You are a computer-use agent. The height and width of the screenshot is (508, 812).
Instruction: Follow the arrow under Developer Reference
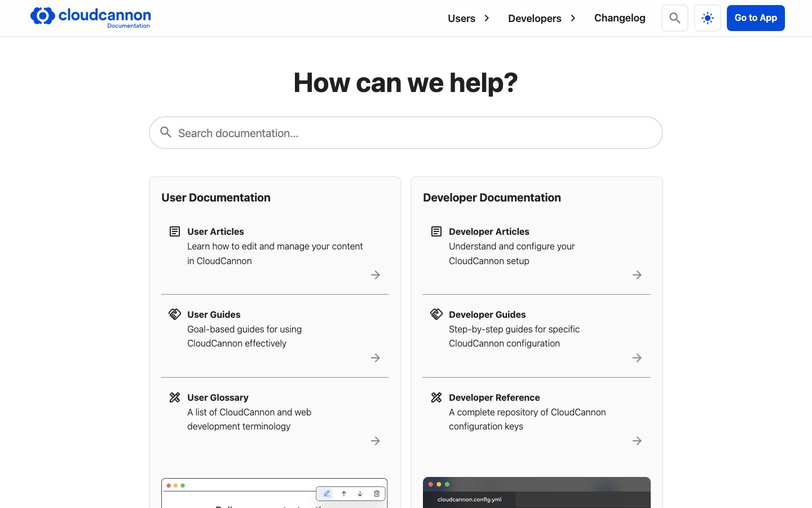coord(637,441)
